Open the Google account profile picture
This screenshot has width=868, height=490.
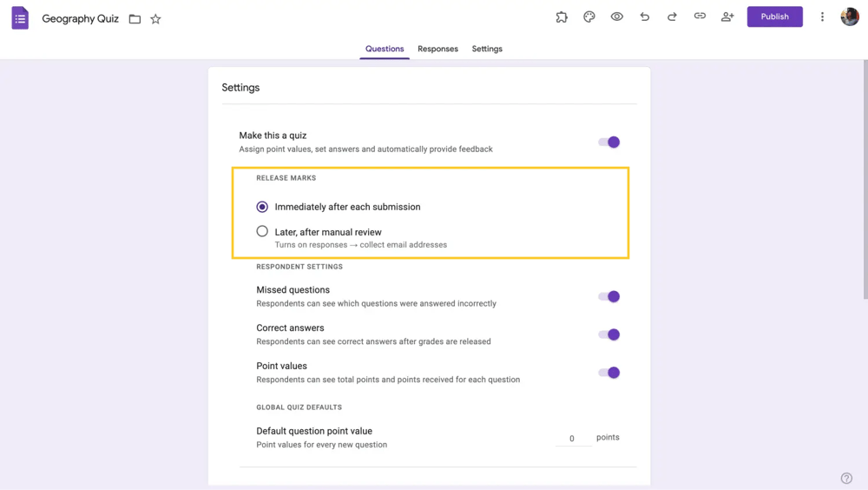[x=850, y=17]
